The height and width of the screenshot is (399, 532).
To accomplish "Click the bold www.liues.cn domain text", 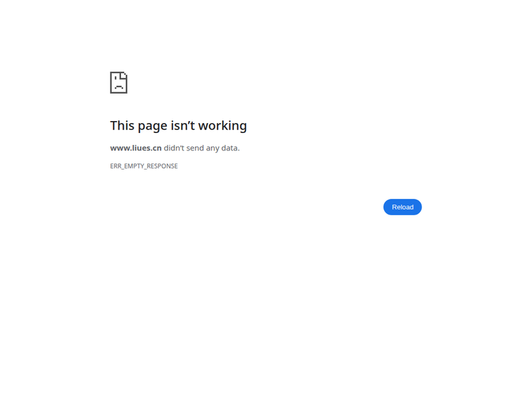I will point(136,148).
